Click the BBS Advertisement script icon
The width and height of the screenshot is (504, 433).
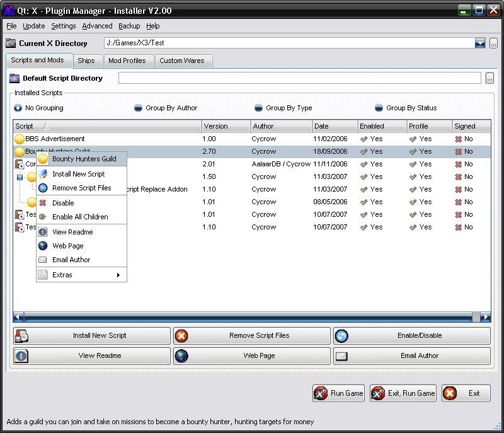[20, 139]
